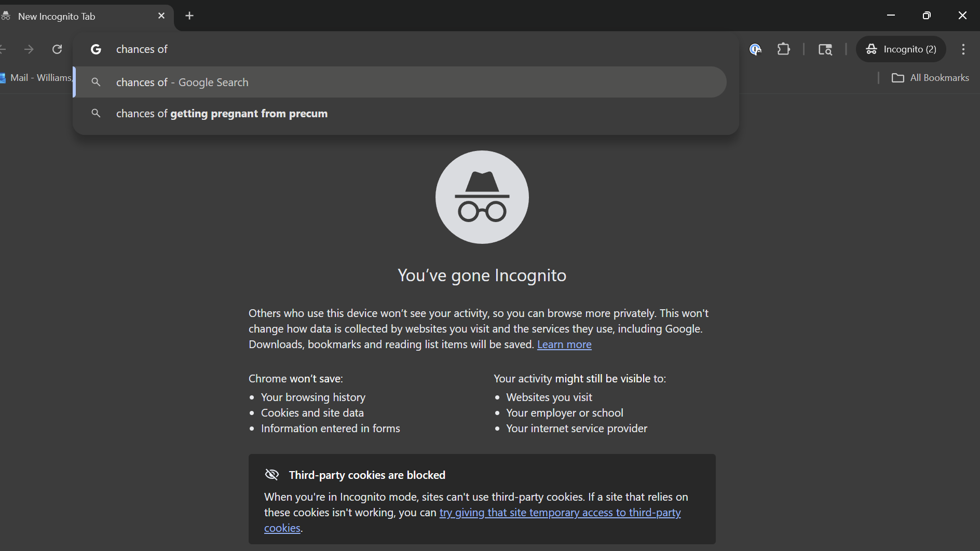
Task: Click the blocked cookies crossed-eye icon
Action: (272, 475)
